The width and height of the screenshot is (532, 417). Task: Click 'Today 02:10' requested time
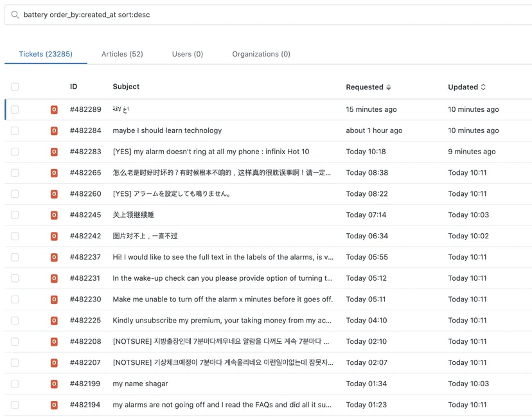(x=366, y=342)
